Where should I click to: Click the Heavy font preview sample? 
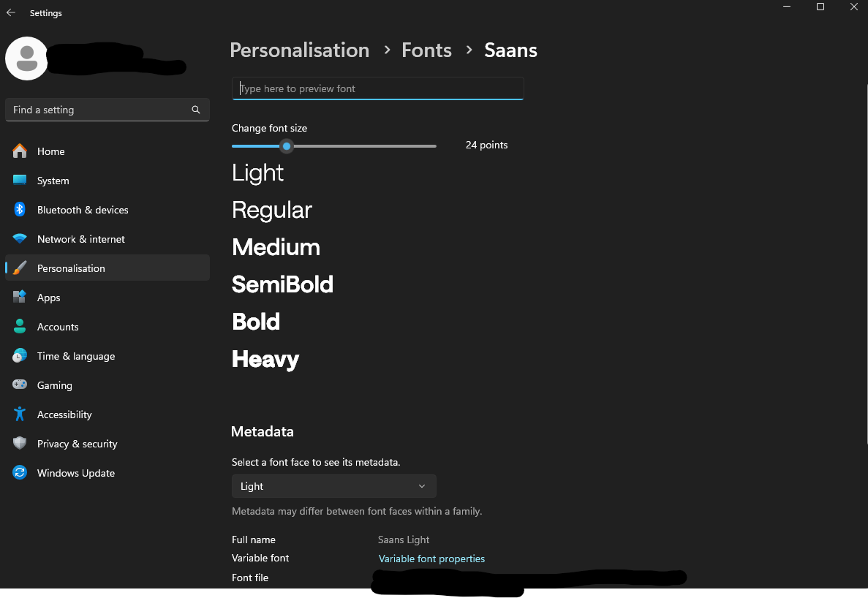pyautogui.click(x=265, y=360)
